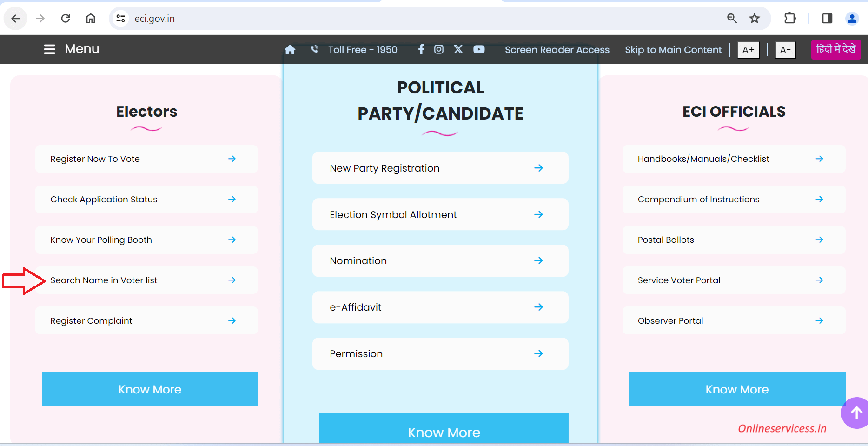The height and width of the screenshot is (446, 868).
Task: Click arrow next to Handbooks/Manuals/Checklist
Action: click(x=819, y=159)
